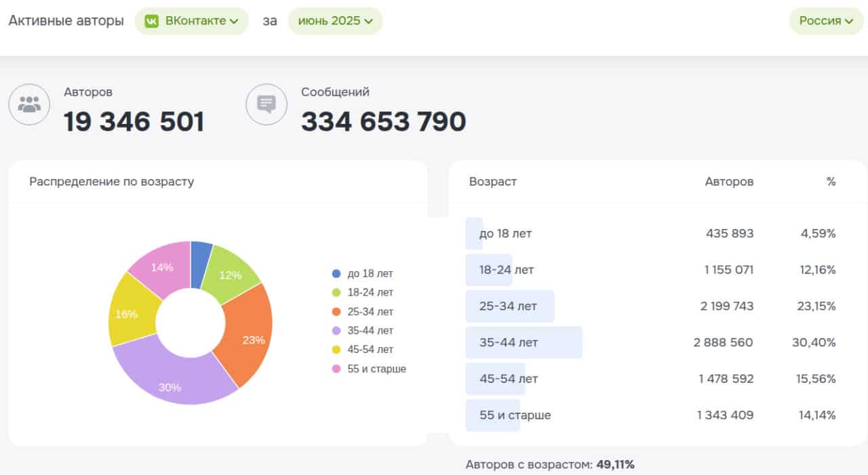The image size is (868, 475).
Task: Click the messages speech bubble icon
Action: 267,104
